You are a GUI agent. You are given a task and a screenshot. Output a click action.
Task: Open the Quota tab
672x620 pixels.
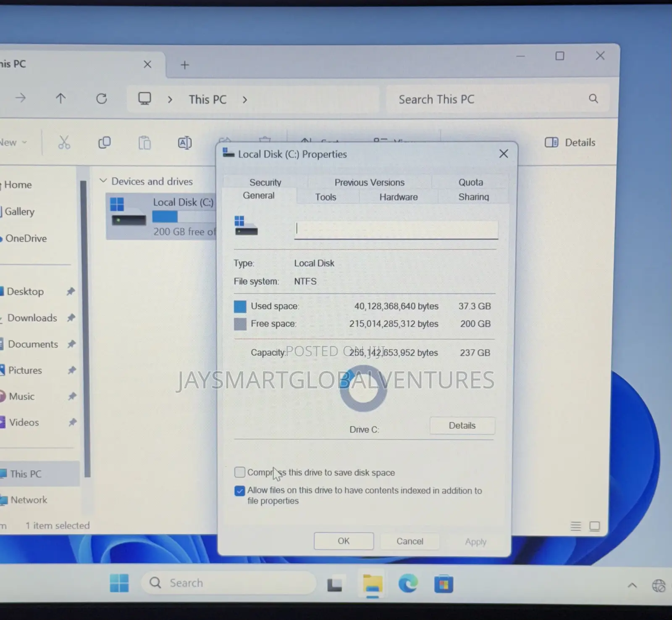pos(471,182)
